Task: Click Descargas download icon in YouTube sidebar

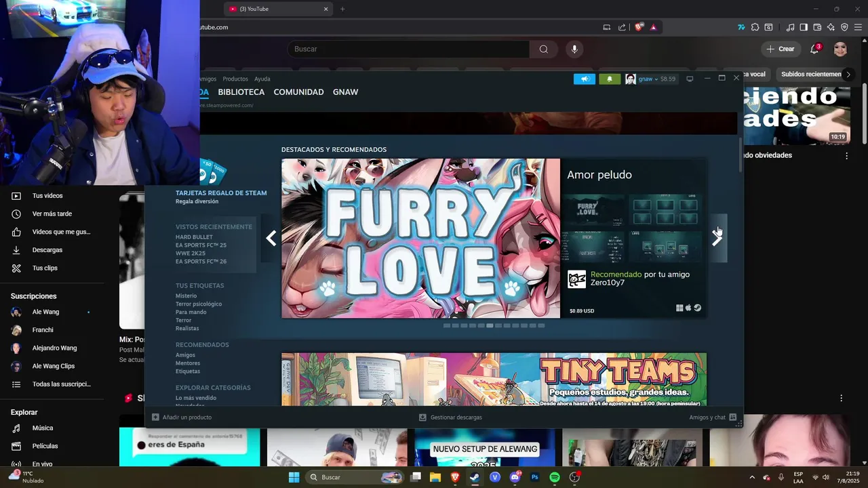Action: click(16, 250)
